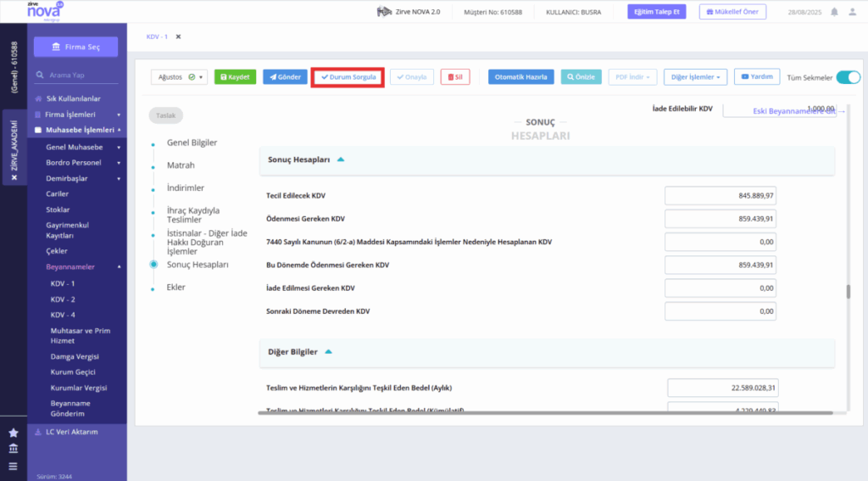Image resolution: width=868 pixels, height=481 pixels.
Task: Open Stoklar menu item
Action: point(58,210)
